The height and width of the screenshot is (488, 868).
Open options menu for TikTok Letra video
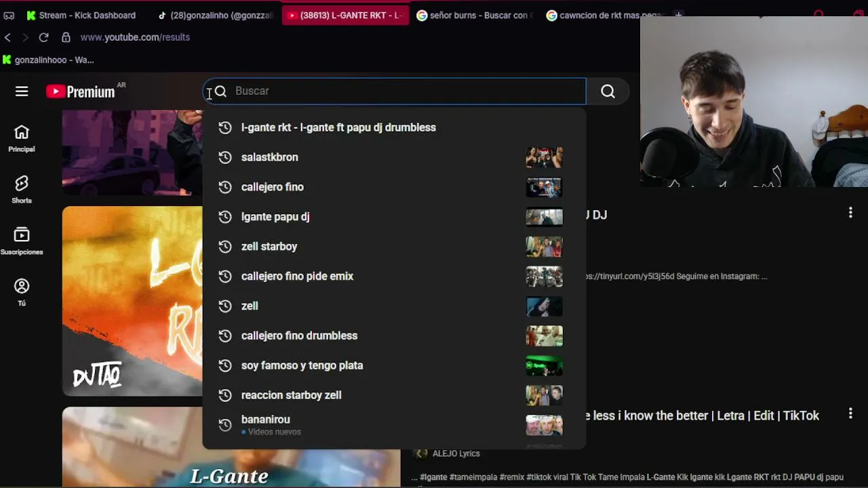coord(850,413)
